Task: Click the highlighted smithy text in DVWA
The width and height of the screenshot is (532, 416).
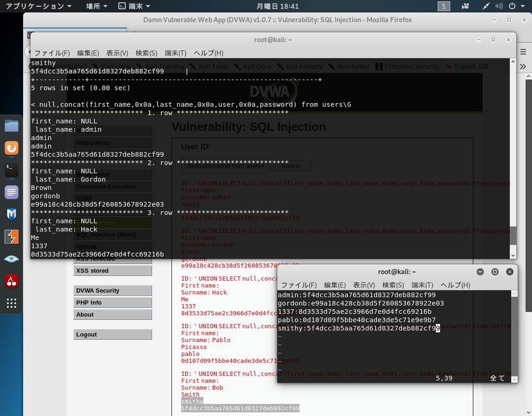Action: (192, 401)
